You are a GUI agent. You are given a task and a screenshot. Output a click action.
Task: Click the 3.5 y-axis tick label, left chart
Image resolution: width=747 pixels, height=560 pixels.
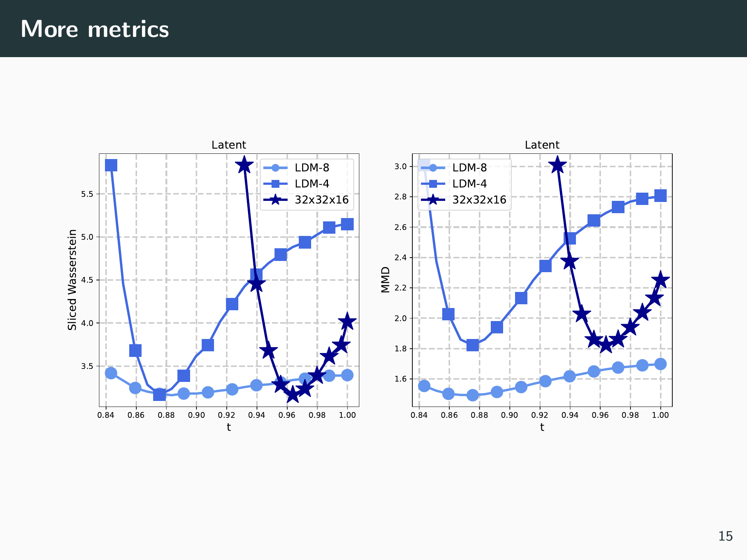[x=87, y=366]
